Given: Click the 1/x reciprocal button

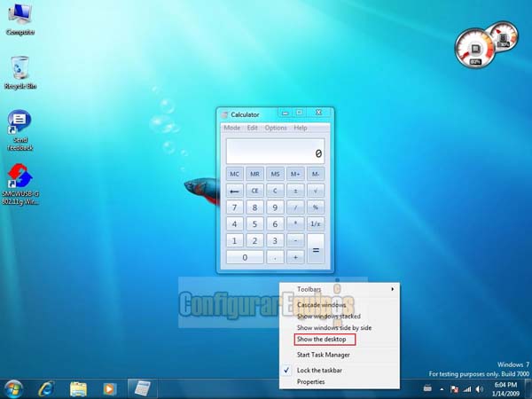Looking at the screenshot, I should [316, 224].
